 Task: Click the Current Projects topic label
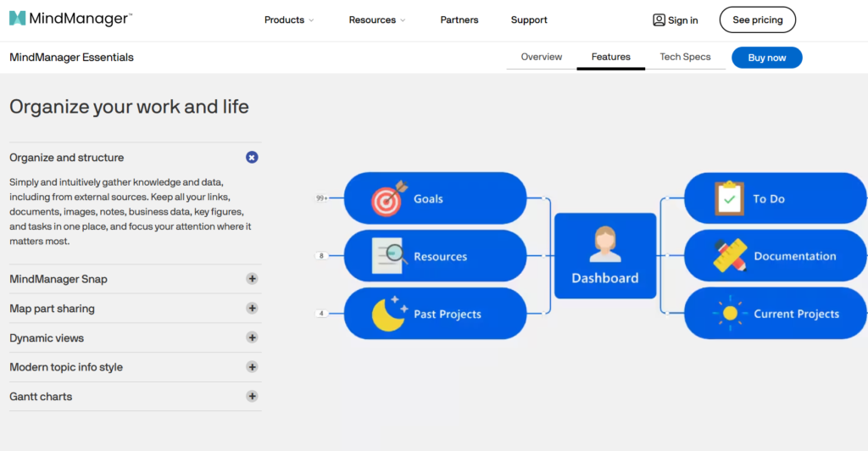(x=796, y=314)
